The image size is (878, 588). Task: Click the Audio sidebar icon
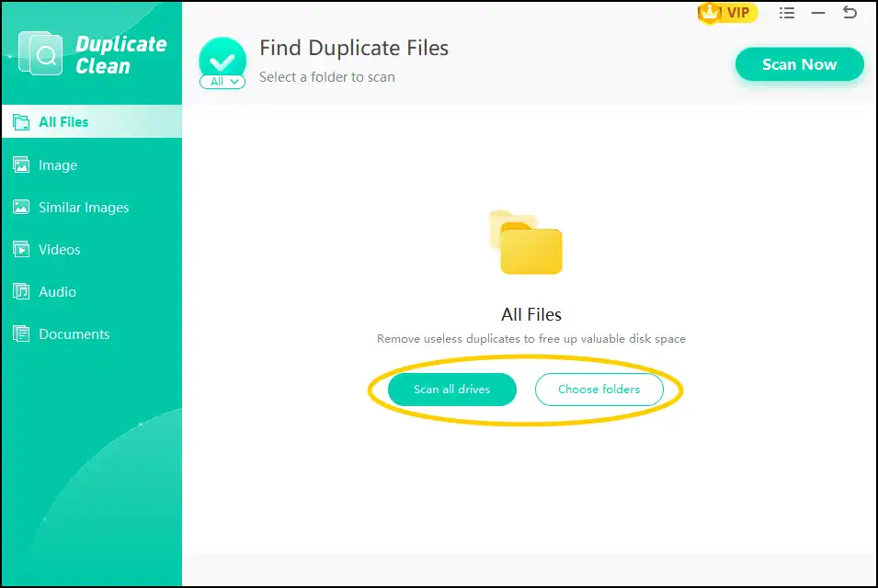[x=21, y=291]
